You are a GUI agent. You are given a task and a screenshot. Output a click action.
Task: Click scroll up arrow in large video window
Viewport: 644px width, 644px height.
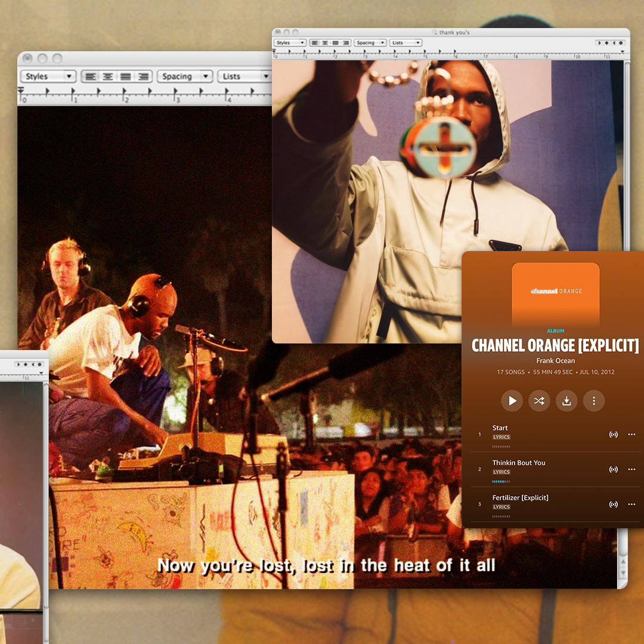coord(623,562)
